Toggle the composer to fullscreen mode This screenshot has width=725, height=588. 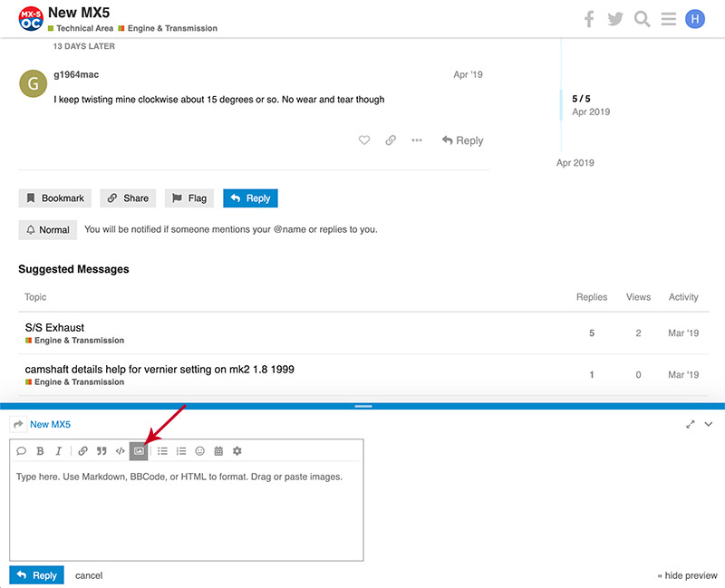(691, 424)
